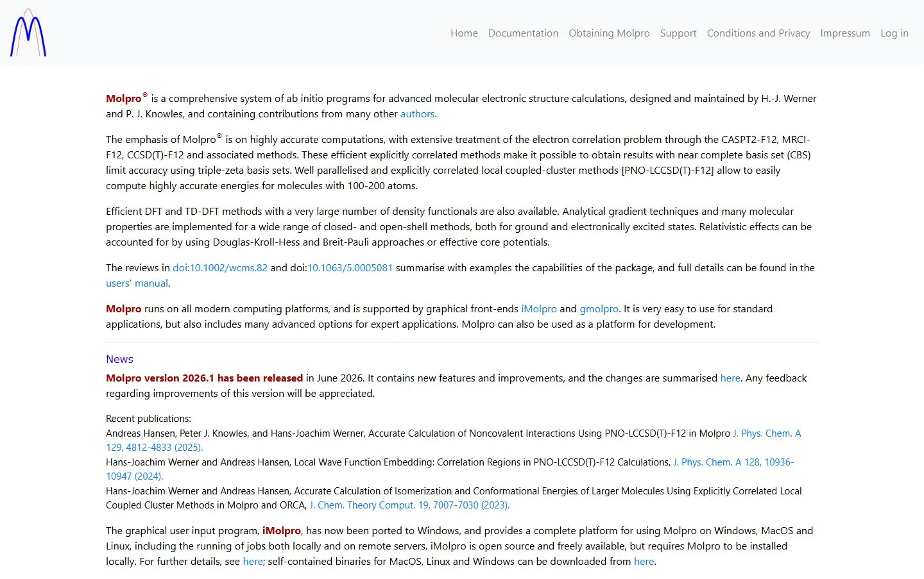This screenshot has width=924, height=579.
Task: Click 'here' link to download binaries
Action: point(644,562)
